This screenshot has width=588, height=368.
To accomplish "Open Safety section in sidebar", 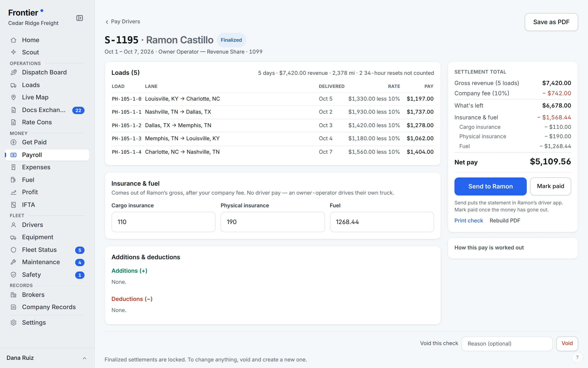I will tap(47, 275).
